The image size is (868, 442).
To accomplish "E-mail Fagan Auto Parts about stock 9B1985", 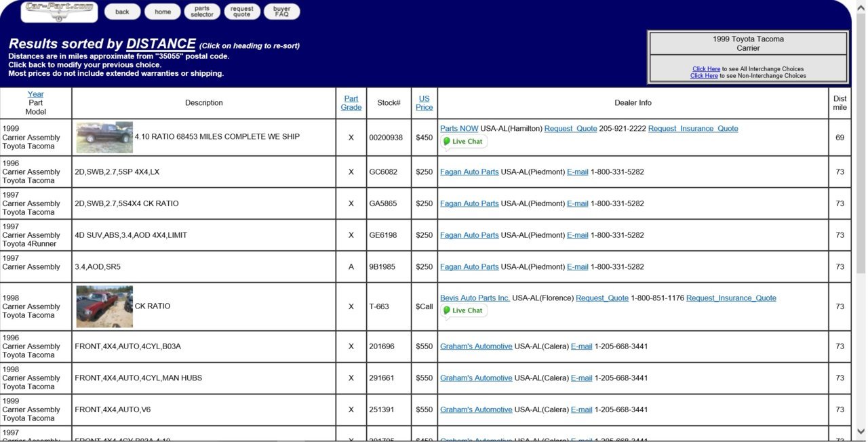I will [x=578, y=267].
